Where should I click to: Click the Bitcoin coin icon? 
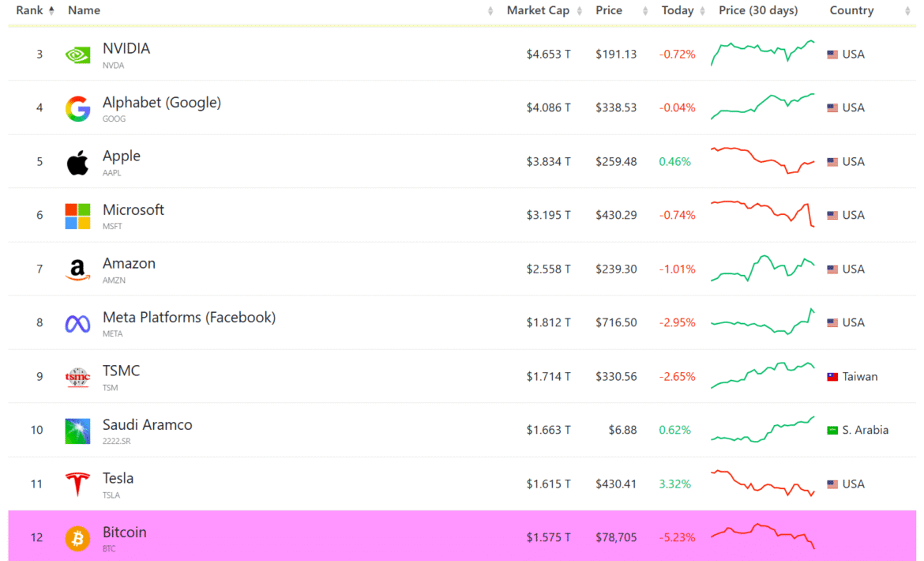tap(77, 537)
